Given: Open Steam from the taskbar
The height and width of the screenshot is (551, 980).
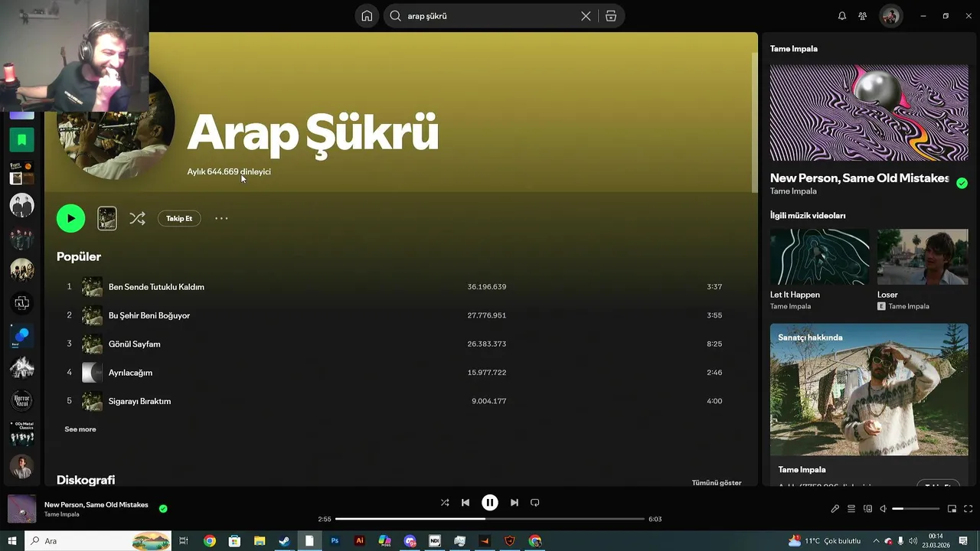Looking at the screenshot, I should click(284, 541).
